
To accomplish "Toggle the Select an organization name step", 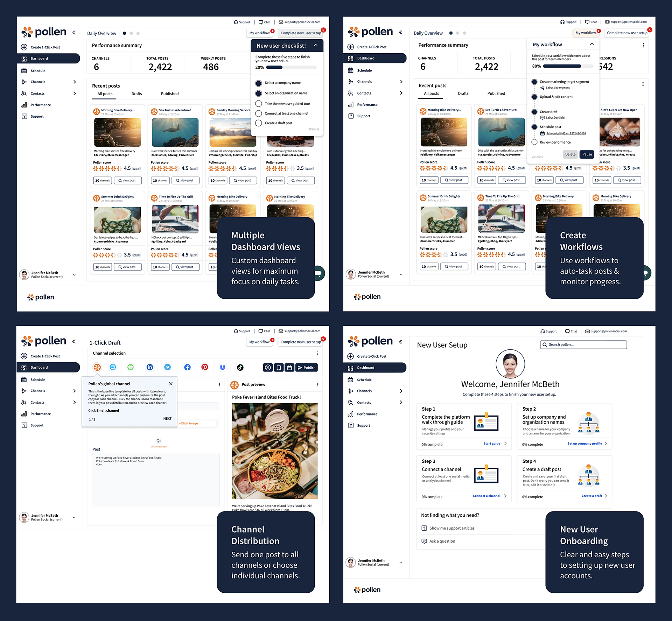I will [259, 93].
